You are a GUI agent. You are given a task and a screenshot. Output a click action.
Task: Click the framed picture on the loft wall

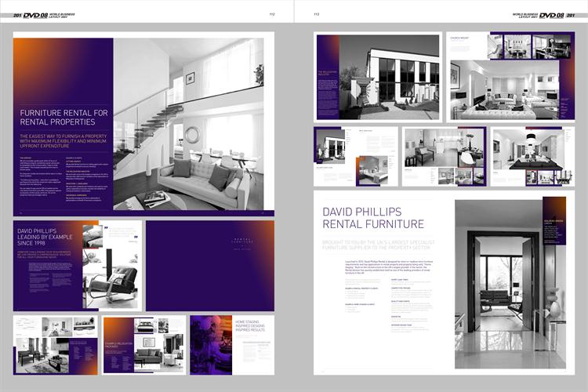190,78
